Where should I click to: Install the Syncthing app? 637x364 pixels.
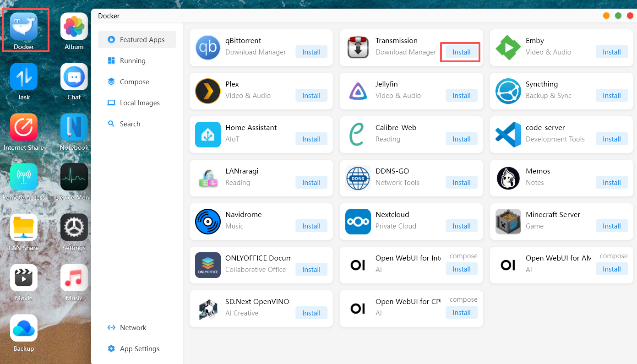612,96
